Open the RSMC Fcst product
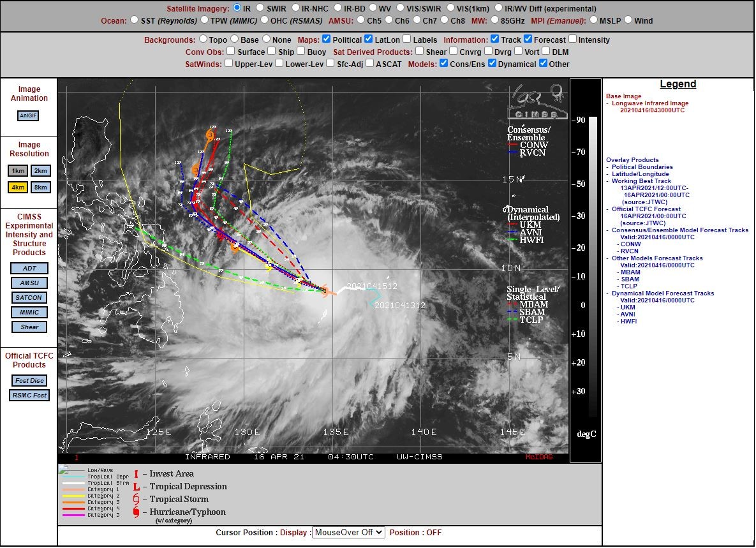756x548 pixels. (29, 396)
